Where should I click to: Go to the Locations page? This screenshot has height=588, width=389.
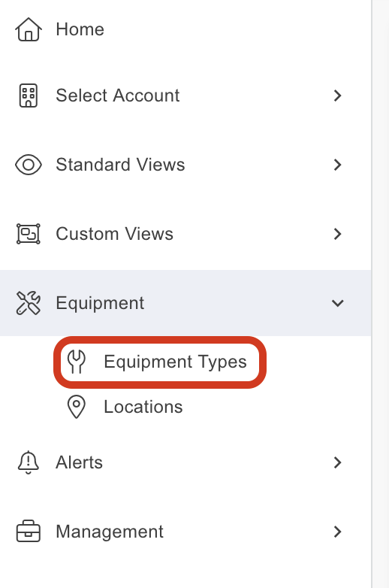point(143,407)
